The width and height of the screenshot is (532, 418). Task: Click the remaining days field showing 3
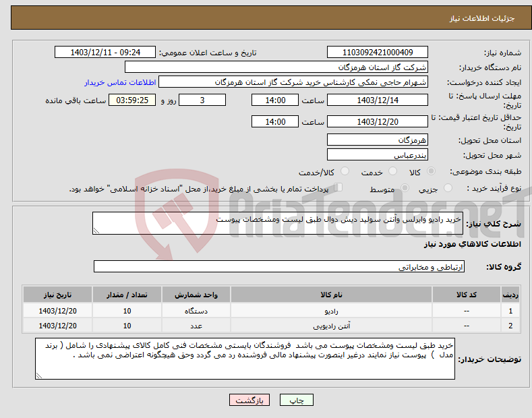[202, 100]
